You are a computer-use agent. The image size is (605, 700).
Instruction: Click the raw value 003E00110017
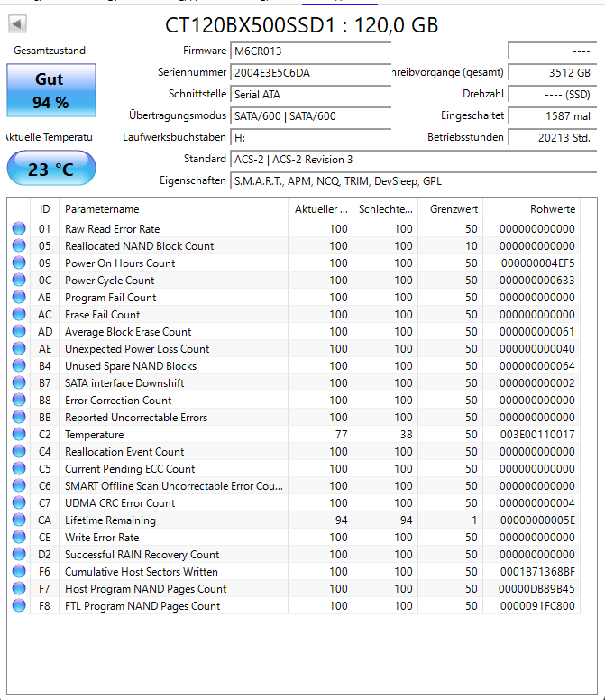[x=537, y=435]
